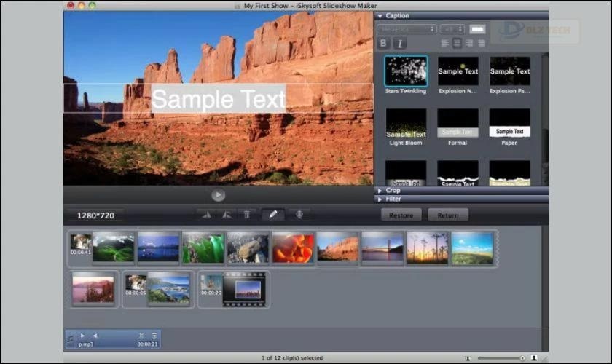Play the p.mp3 audio track
Screen dimensions: 612x364
(x=82, y=336)
